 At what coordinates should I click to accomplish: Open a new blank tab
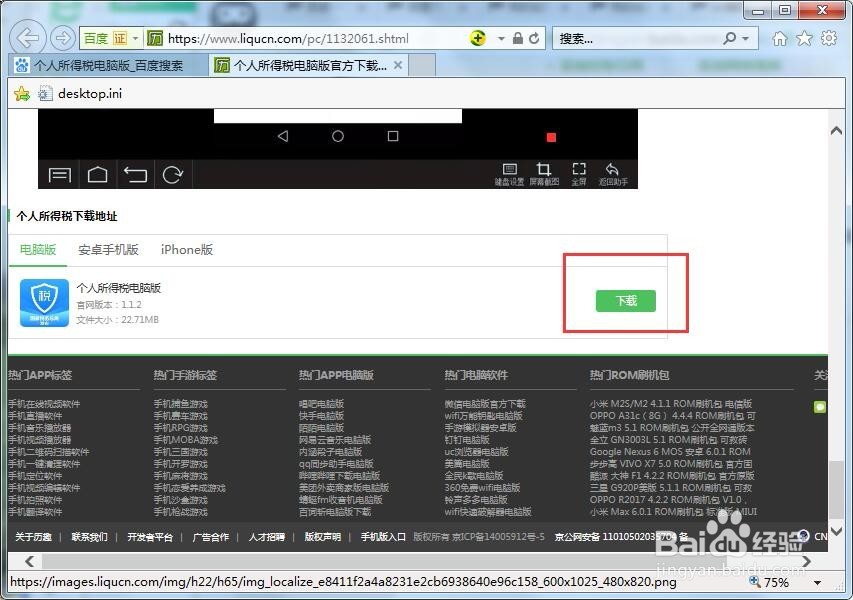(422, 66)
